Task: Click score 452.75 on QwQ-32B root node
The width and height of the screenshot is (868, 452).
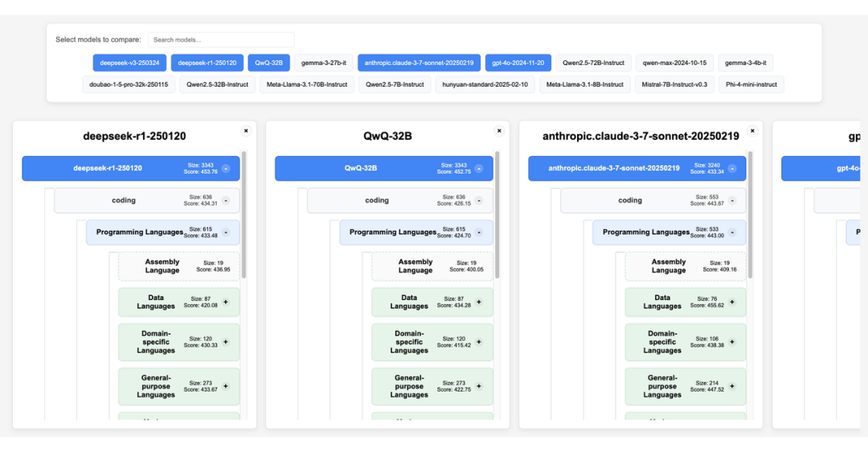Action: (x=454, y=172)
